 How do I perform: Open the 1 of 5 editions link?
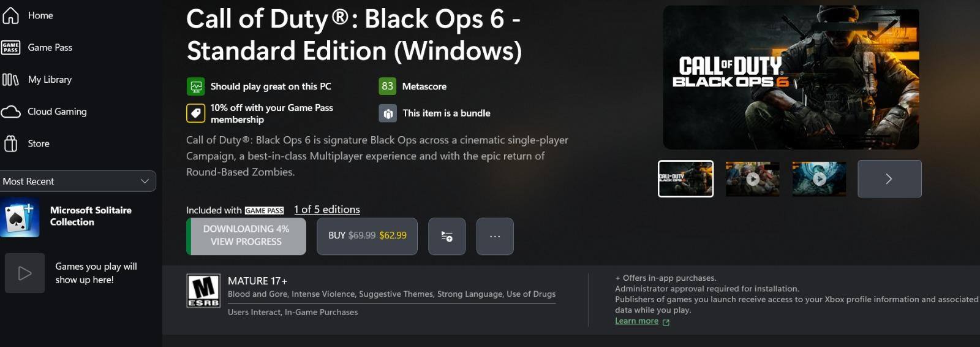click(327, 210)
